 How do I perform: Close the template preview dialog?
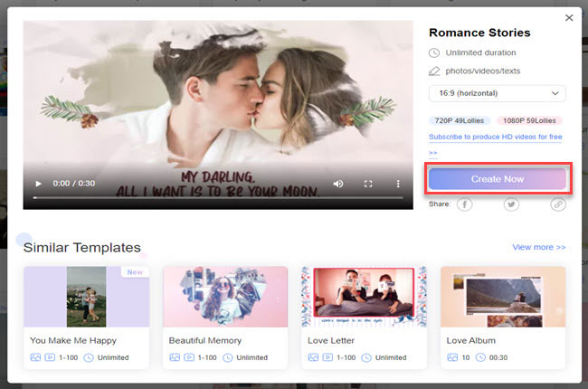[569, 17]
